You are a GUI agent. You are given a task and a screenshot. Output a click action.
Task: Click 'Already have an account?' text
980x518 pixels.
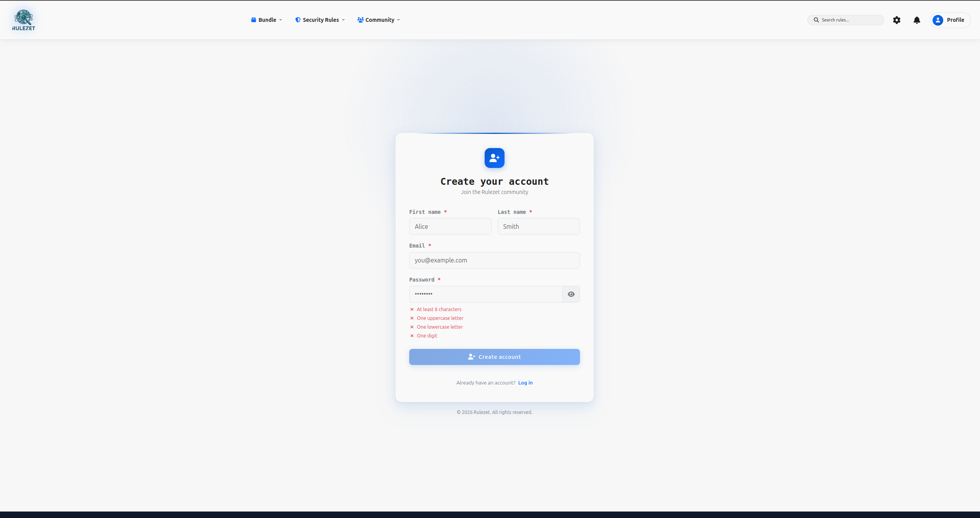click(x=486, y=383)
